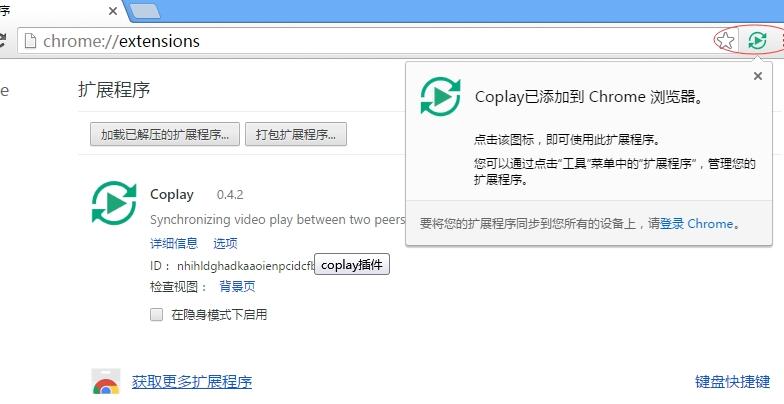Click the Coplay extension icon in toolbar
The height and width of the screenshot is (404, 784).
(758, 40)
